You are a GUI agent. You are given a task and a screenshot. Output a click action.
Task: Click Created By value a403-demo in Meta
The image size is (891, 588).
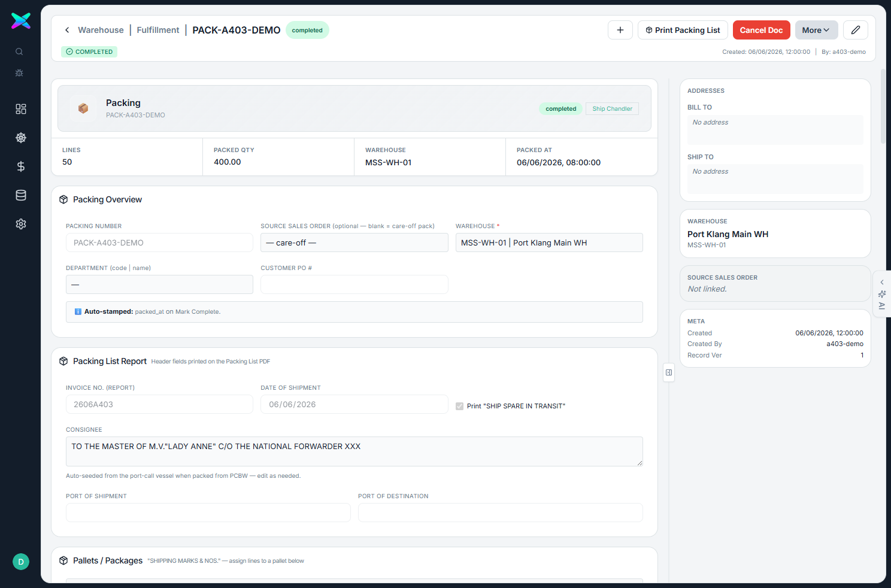845,344
